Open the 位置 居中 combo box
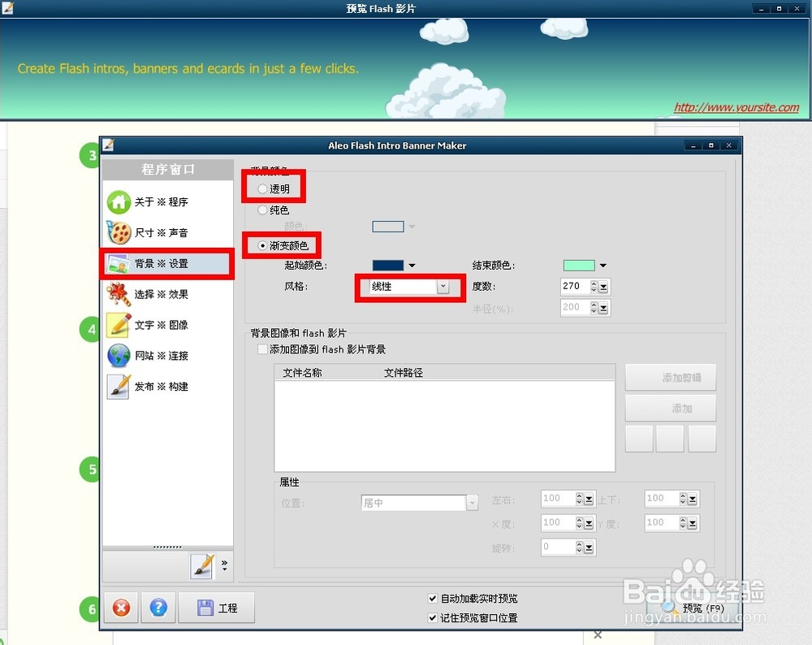 pyautogui.click(x=419, y=503)
